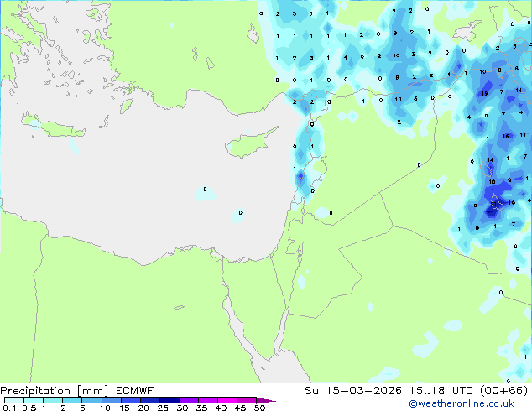Image resolution: width=532 pixels, height=411 pixels.
Task: Select the "50" legend scale label
Action: click(259, 408)
